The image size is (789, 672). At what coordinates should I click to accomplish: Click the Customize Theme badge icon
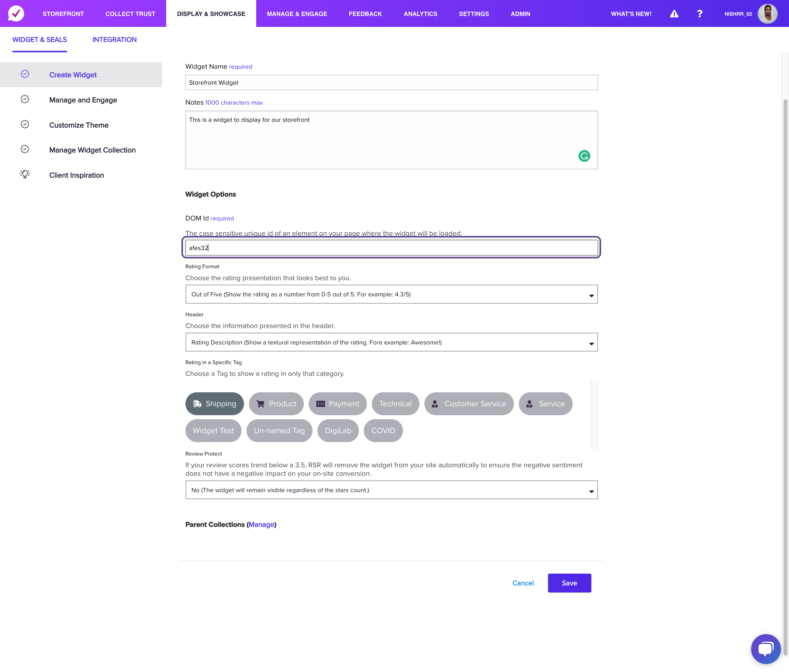click(x=25, y=125)
